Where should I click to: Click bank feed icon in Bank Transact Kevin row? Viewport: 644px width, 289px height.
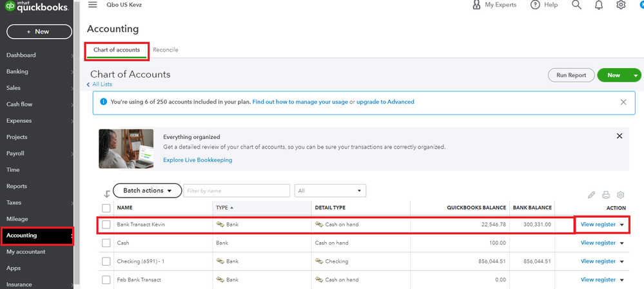pyautogui.click(x=220, y=224)
